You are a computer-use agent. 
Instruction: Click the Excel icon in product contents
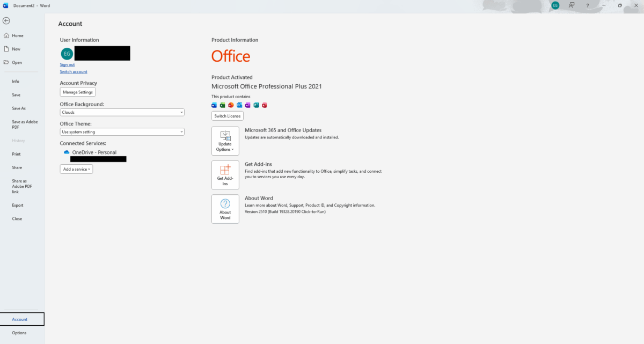pos(222,105)
